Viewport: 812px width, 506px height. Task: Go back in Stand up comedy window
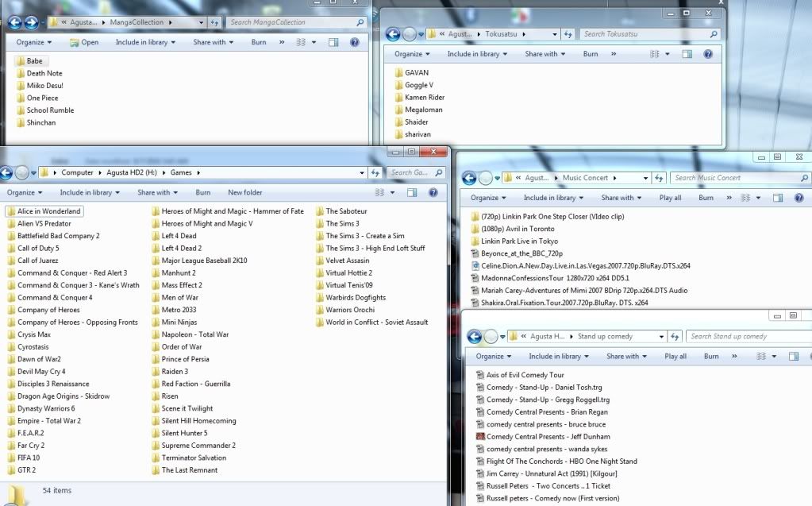click(x=475, y=337)
